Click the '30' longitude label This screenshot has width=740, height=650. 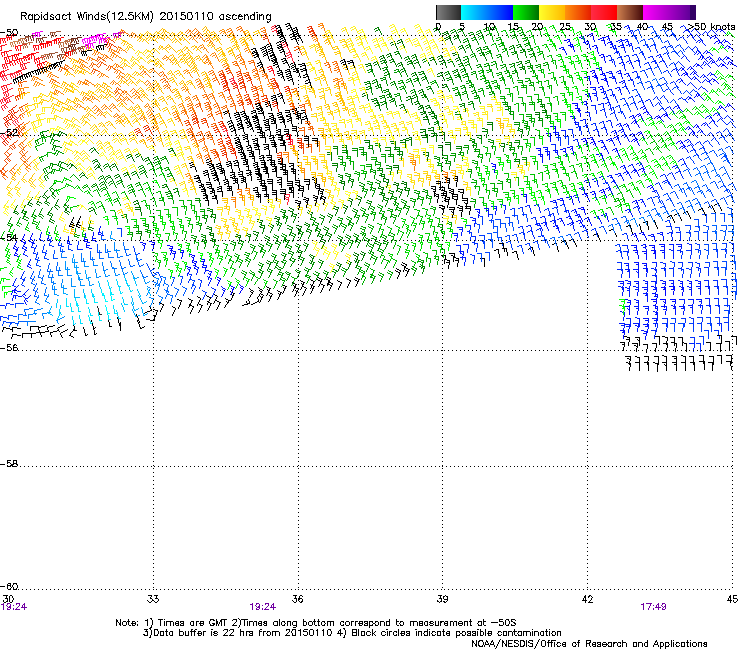click(x=8, y=599)
